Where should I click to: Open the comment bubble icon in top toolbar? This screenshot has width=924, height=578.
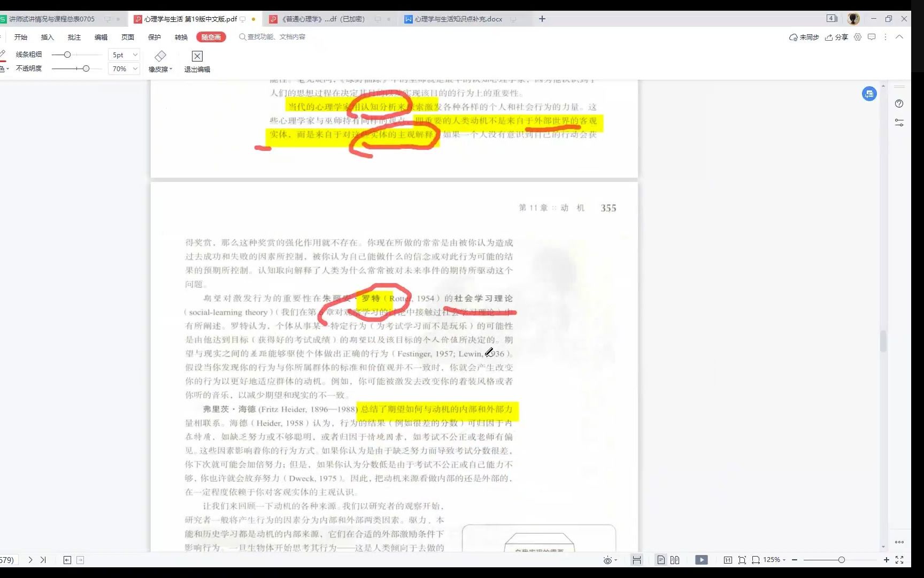click(872, 37)
